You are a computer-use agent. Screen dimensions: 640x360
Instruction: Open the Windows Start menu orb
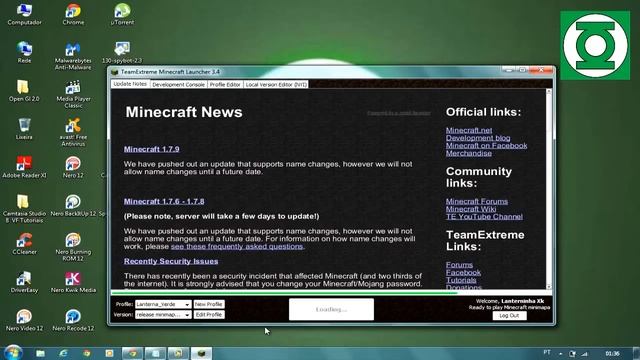tap(13, 353)
